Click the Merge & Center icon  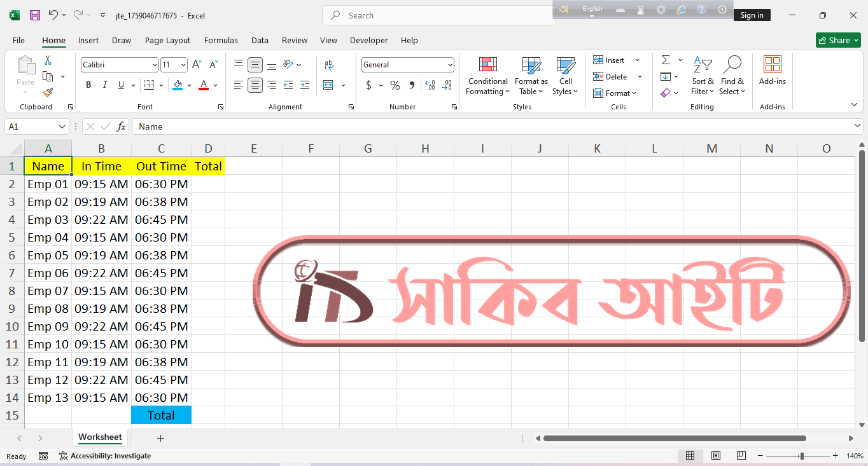328,85
